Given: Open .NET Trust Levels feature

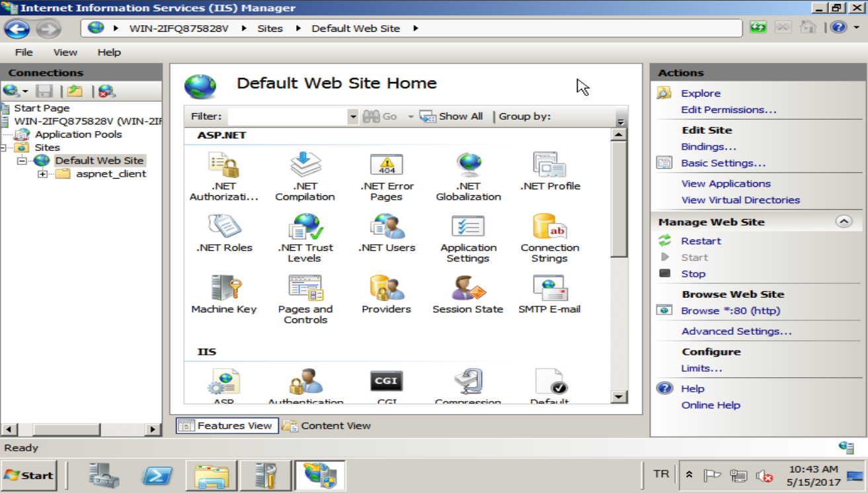Looking at the screenshot, I should (x=305, y=238).
